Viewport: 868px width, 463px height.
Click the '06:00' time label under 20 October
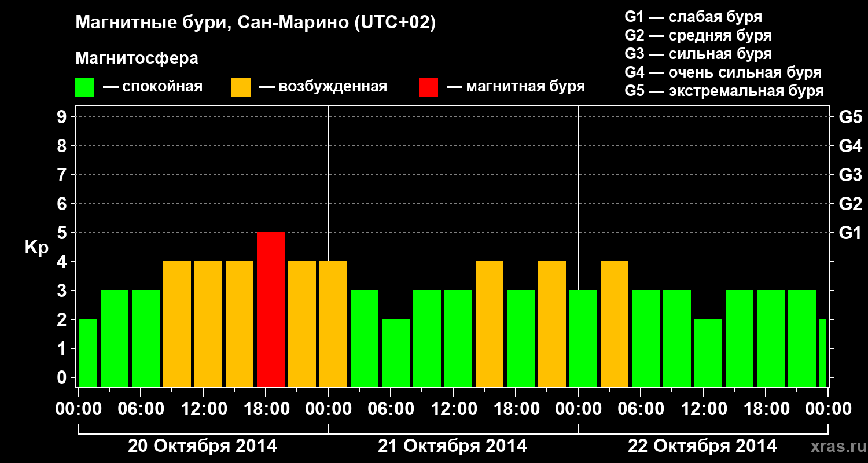point(141,409)
